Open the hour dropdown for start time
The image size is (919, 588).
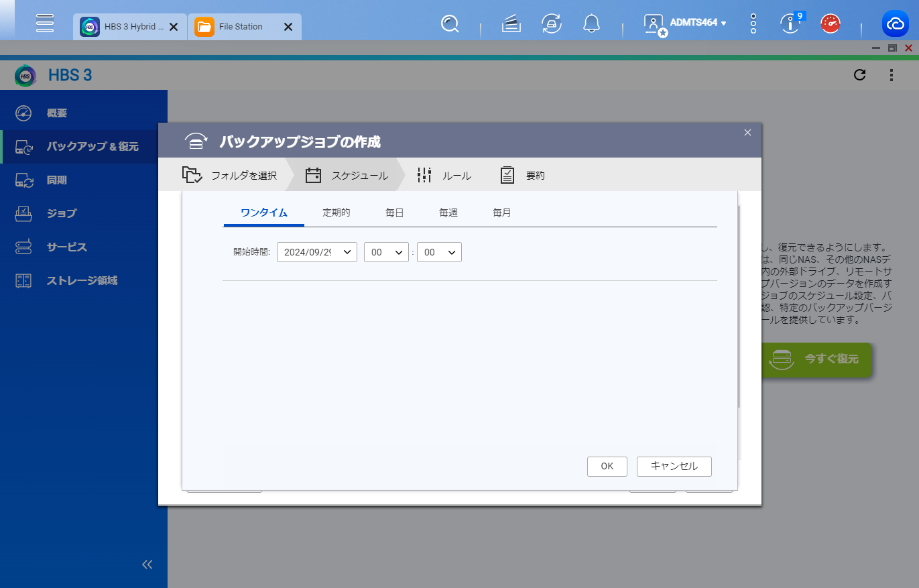point(386,252)
